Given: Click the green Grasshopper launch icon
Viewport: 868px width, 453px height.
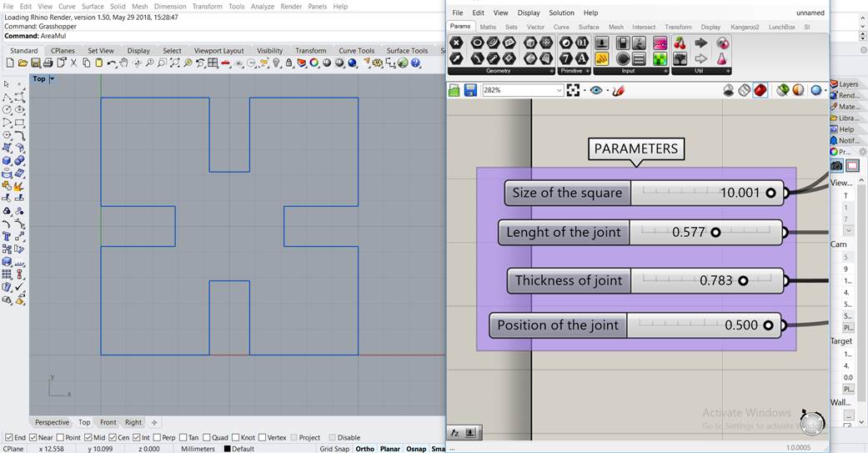Looking at the screenshot, I should [x=403, y=63].
